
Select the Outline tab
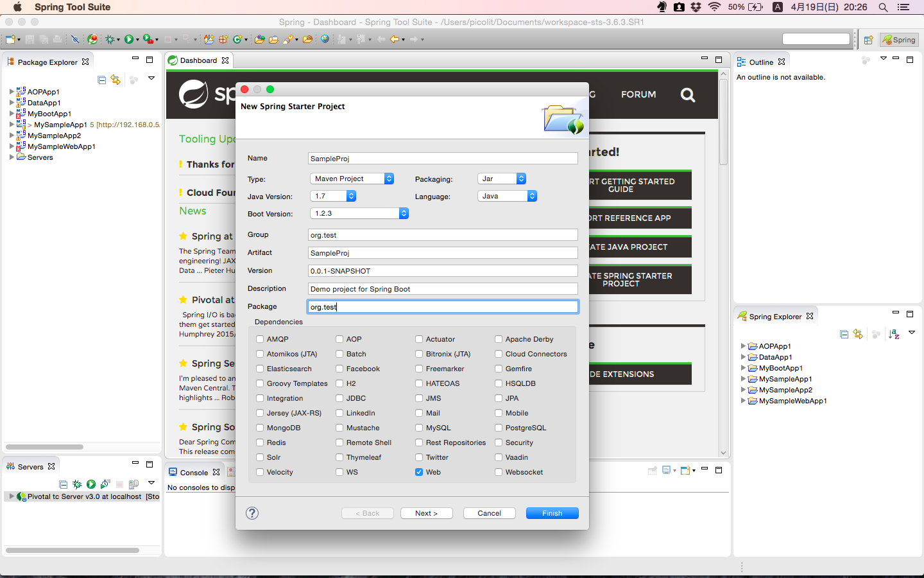coord(760,62)
